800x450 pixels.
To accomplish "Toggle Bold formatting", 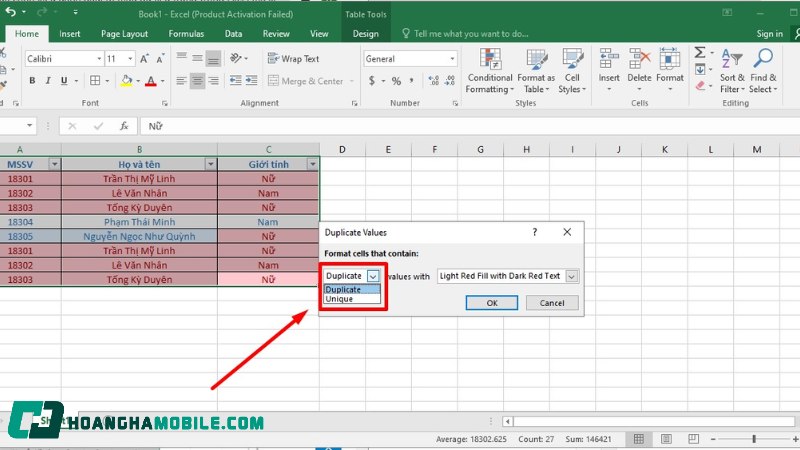I will click(32, 81).
